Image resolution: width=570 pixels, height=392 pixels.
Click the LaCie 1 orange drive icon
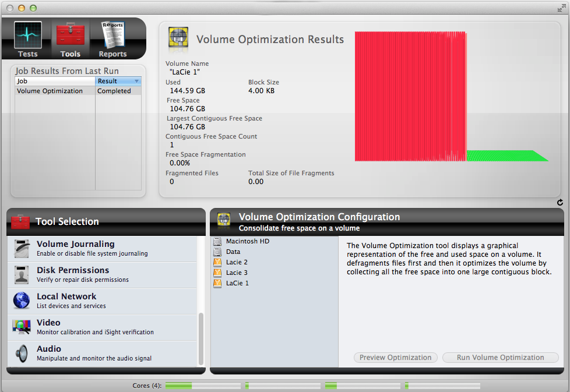(217, 283)
